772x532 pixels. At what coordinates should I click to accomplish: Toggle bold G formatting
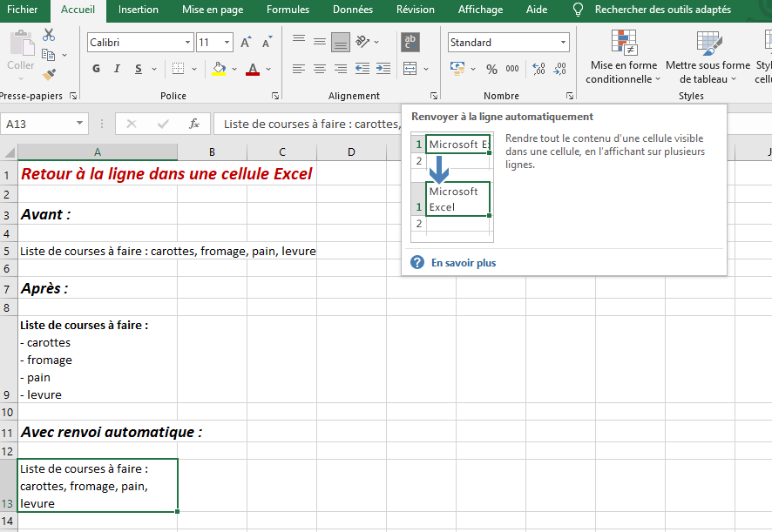pyautogui.click(x=96, y=69)
